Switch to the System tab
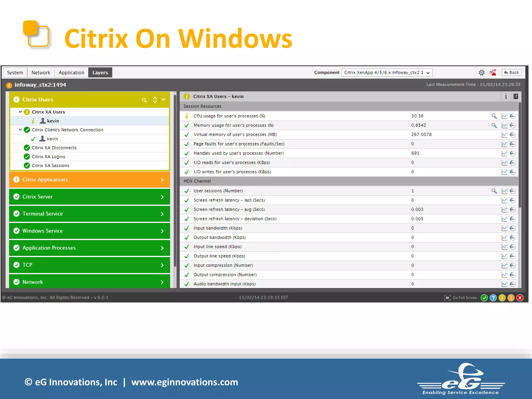Image resolution: width=532 pixels, height=399 pixels. [15, 72]
